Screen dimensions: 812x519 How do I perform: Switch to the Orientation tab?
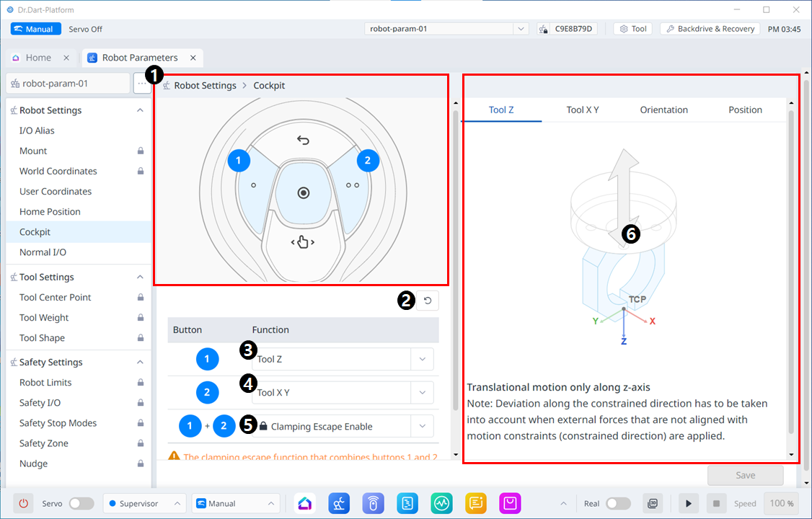[x=663, y=110]
